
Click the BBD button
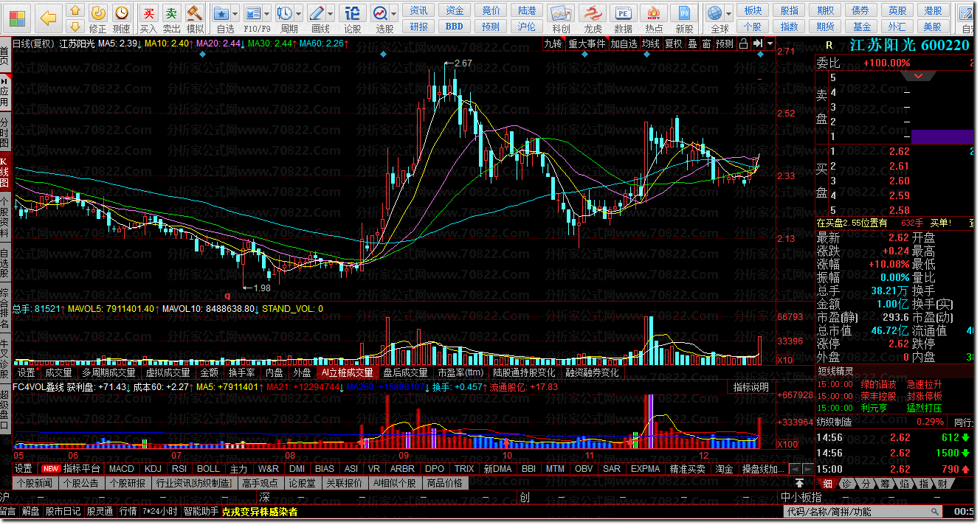(x=455, y=27)
